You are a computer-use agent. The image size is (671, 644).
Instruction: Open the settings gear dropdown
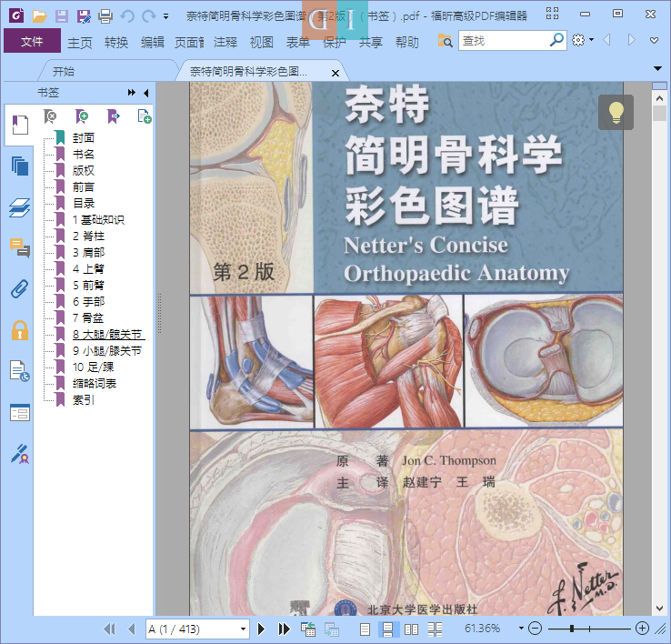(583, 40)
